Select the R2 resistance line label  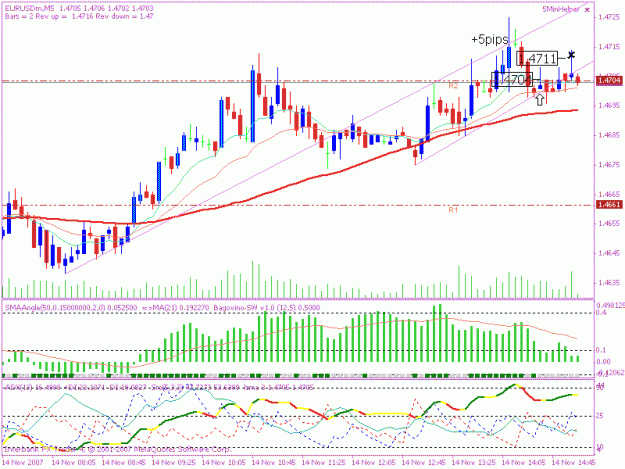453,86
